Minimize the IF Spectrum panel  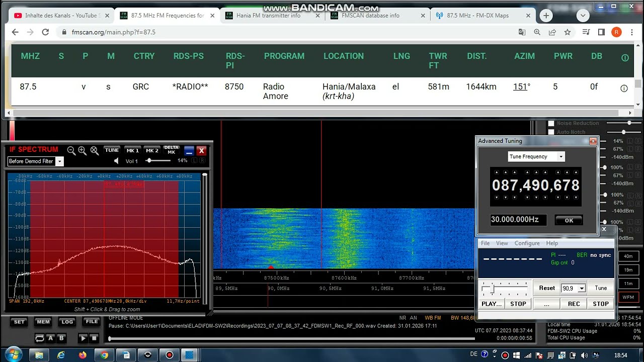coord(189,150)
